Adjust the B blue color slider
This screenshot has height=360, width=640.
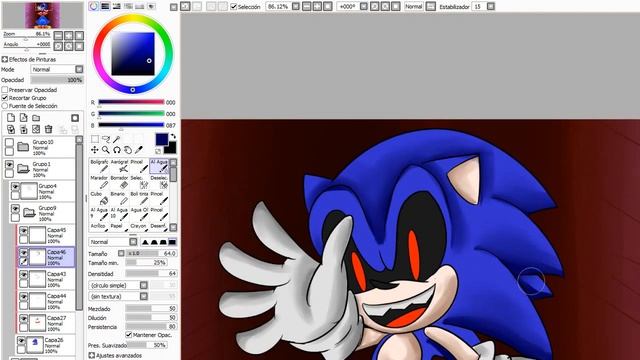tap(131, 125)
